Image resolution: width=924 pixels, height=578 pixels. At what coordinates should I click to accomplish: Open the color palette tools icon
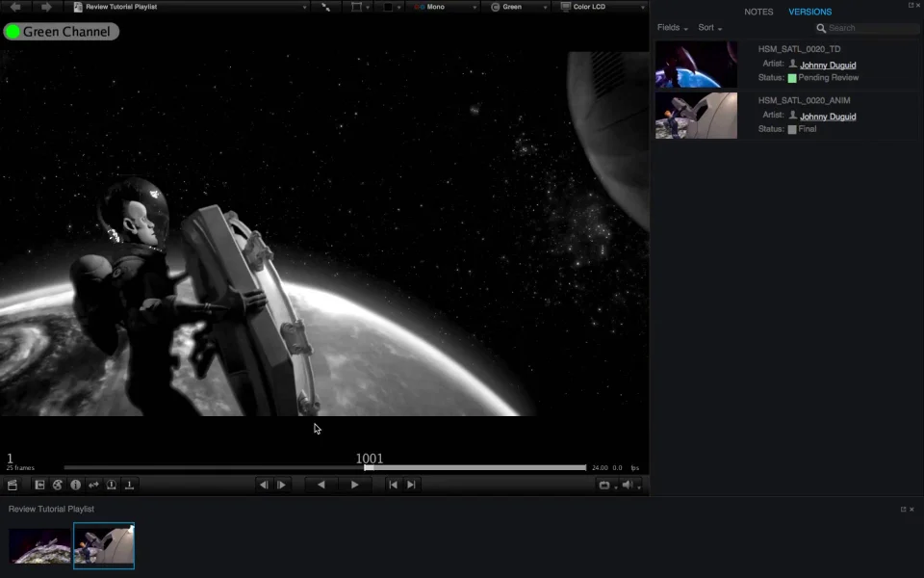click(x=57, y=485)
